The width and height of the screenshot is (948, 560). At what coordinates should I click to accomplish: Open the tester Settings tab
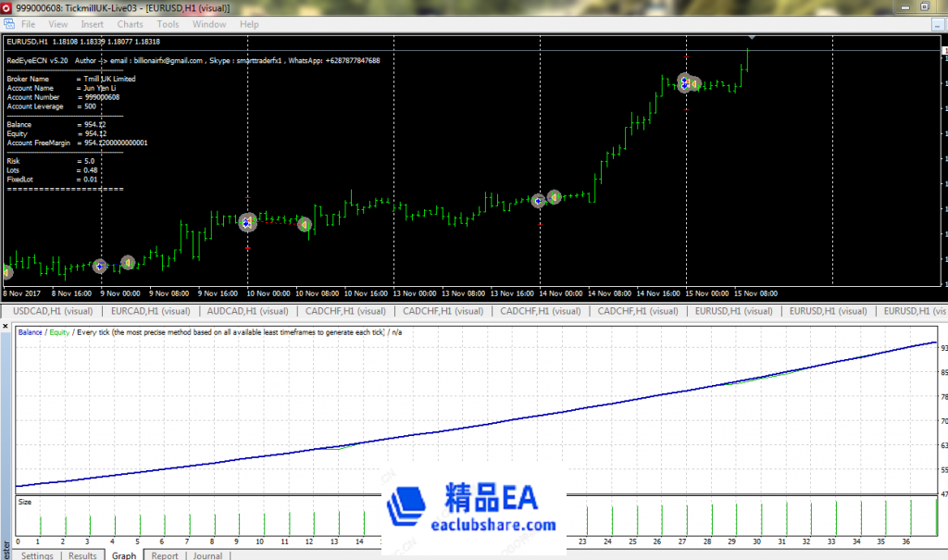(37, 555)
